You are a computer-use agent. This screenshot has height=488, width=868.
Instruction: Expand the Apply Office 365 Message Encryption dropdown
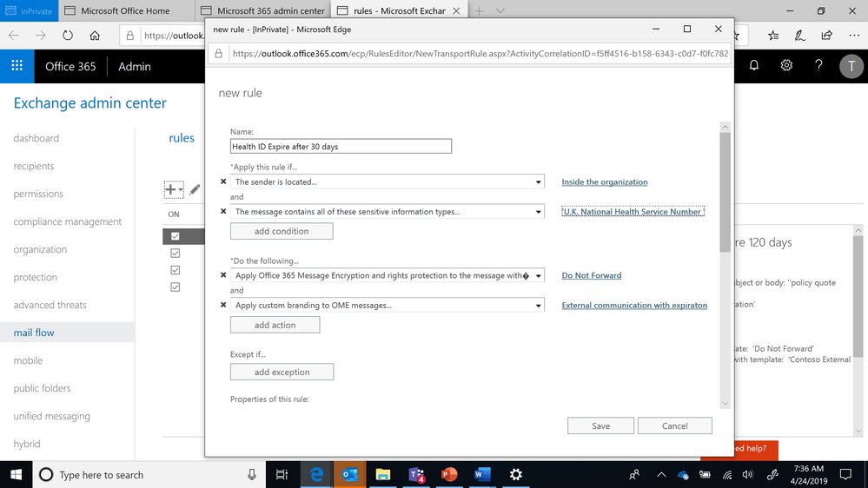click(538, 275)
